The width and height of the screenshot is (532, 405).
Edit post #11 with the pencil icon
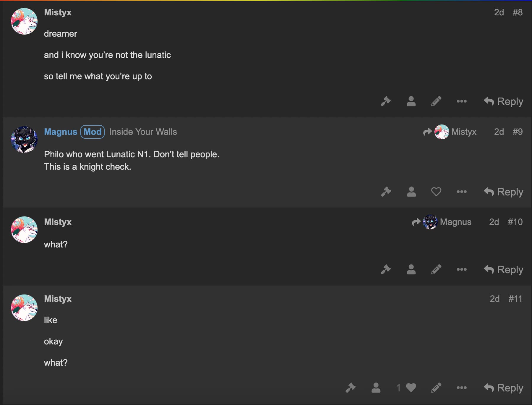[436, 388]
